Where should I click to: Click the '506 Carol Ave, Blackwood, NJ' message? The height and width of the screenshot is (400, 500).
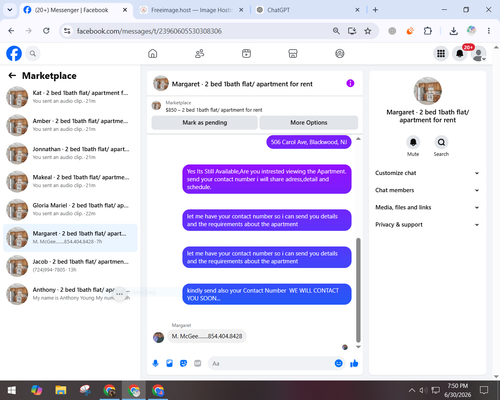click(309, 142)
